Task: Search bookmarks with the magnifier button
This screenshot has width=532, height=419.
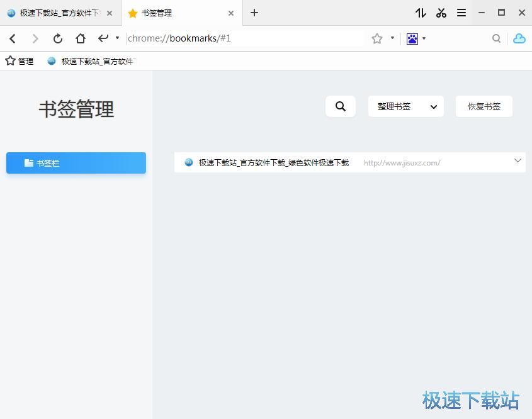Action: tap(341, 106)
